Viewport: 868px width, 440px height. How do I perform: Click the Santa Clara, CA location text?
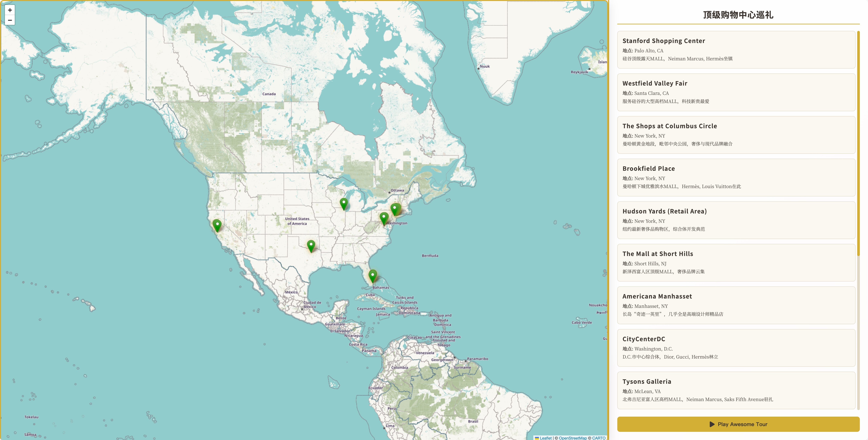[x=651, y=93]
